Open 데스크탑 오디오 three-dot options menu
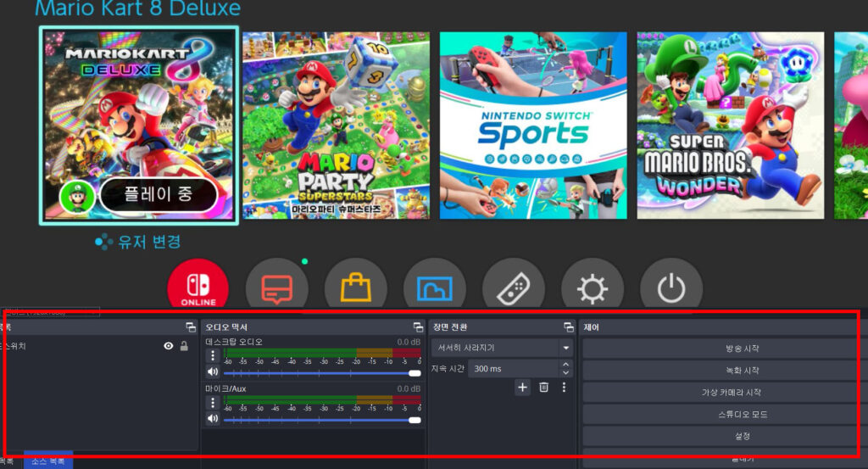868x469 pixels. 213,355
